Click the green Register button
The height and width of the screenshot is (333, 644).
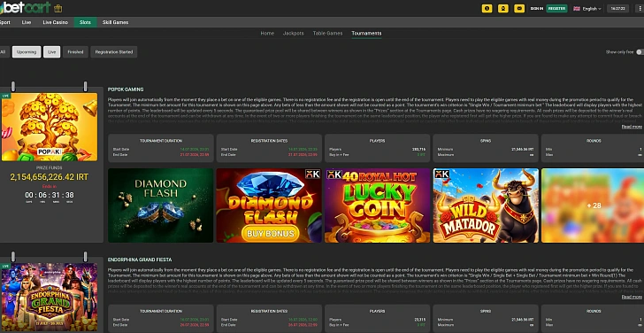(x=557, y=8)
